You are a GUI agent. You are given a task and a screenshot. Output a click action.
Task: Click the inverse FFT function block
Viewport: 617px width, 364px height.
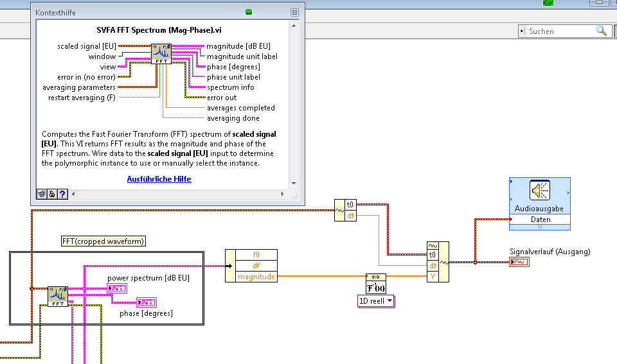(x=375, y=283)
